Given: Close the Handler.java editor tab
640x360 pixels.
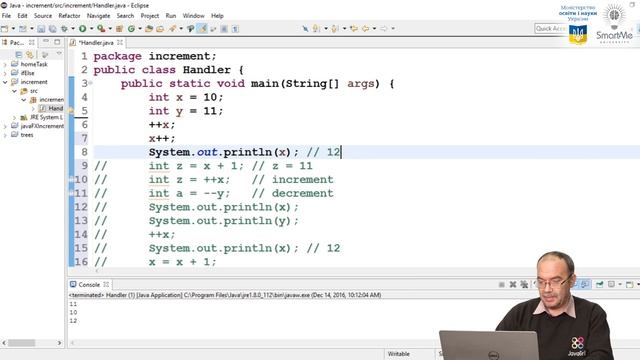Looking at the screenshot, I should pyautogui.click(x=120, y=42).
